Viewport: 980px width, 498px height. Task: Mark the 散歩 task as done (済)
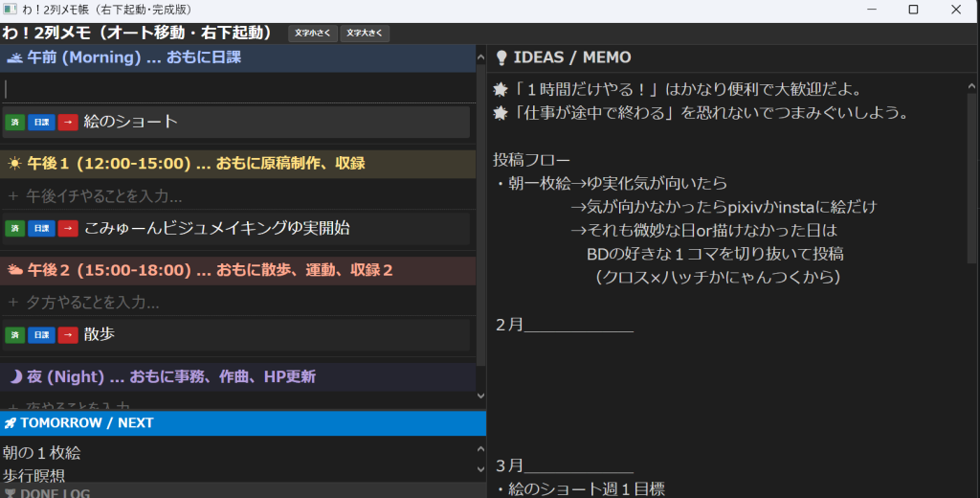pos(14,334)
